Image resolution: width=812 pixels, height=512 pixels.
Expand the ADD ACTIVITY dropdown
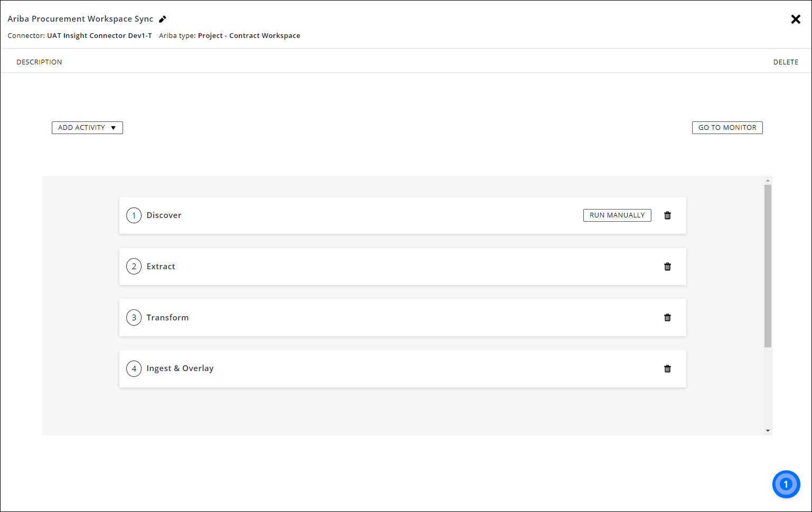click(x=87, y=127)
